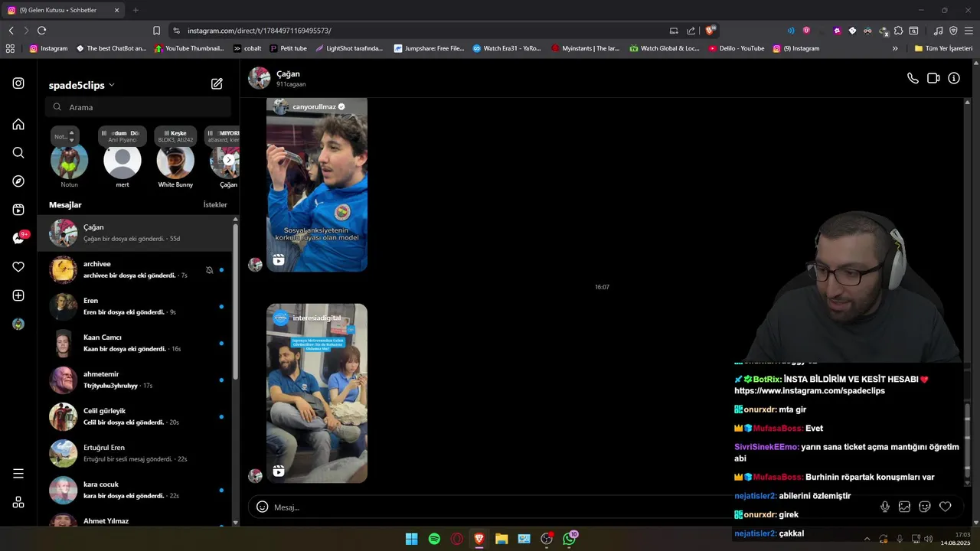Expand hidden bookmarks with double chevron
980x551 pixels.
tap(895, 48)
